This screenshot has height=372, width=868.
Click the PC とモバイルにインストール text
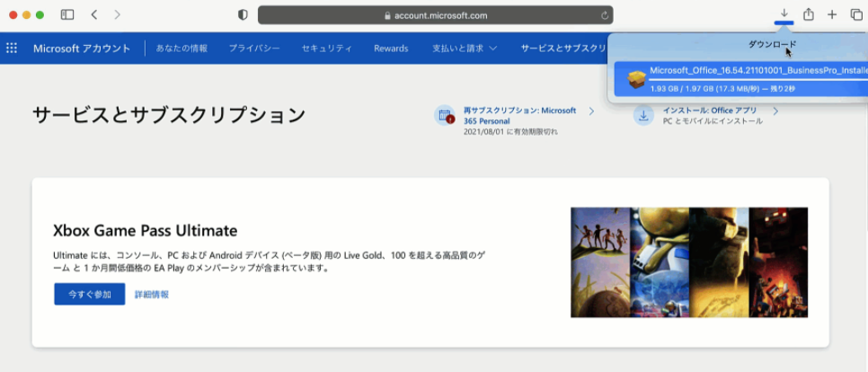713,120
